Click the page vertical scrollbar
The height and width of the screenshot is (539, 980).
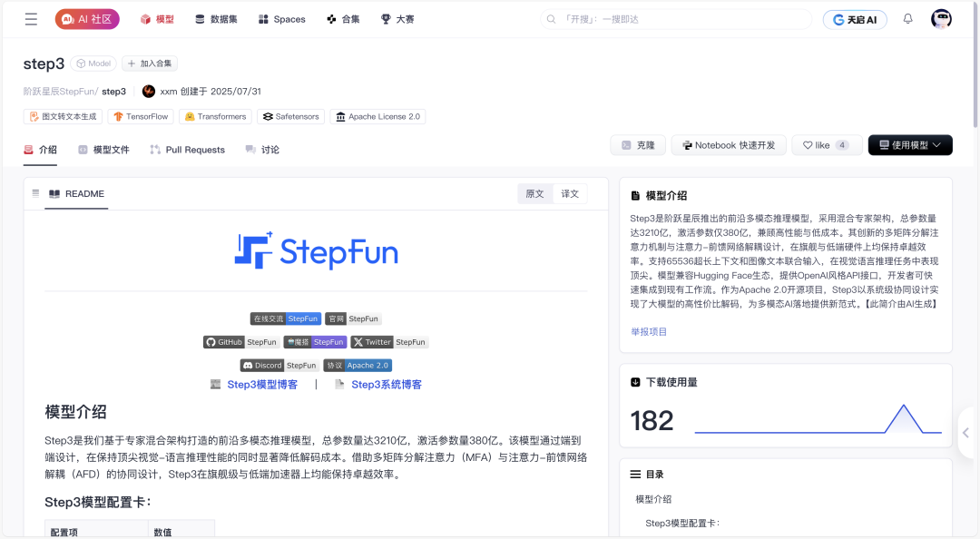[x=975, y=64]
